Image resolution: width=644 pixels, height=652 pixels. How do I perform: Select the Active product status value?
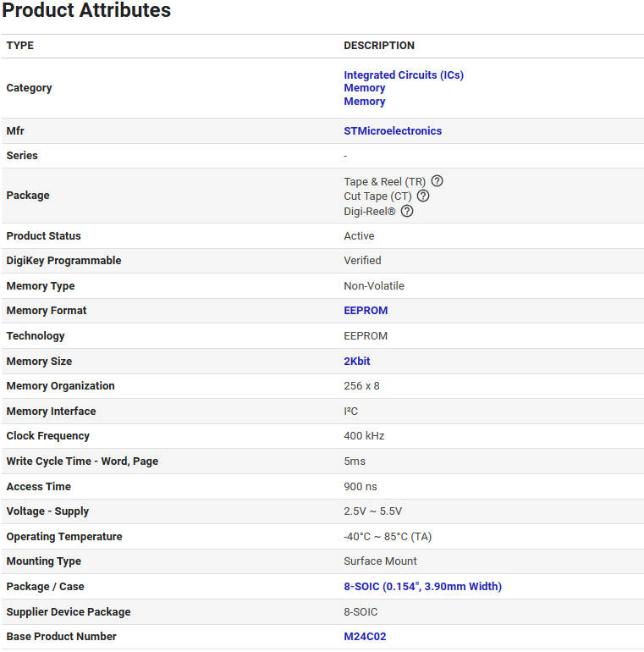pyautogui.click(x=359, y=236)
